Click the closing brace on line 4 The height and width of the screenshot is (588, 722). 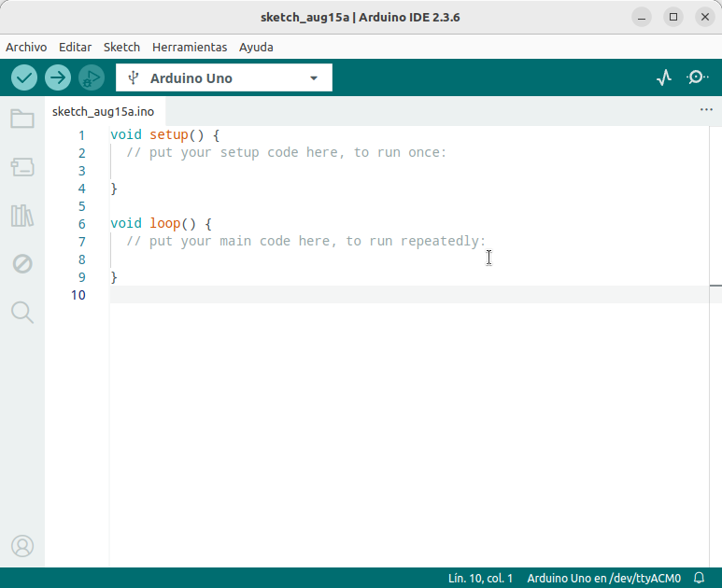pos(114,189)
